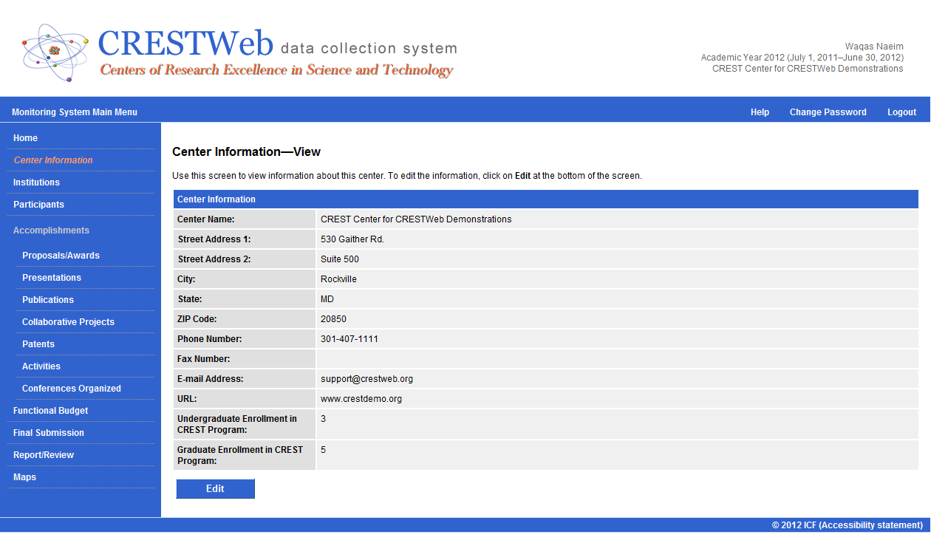
Task: Open Conferences Organized submenu item
Action: click(x=72, y=389)
